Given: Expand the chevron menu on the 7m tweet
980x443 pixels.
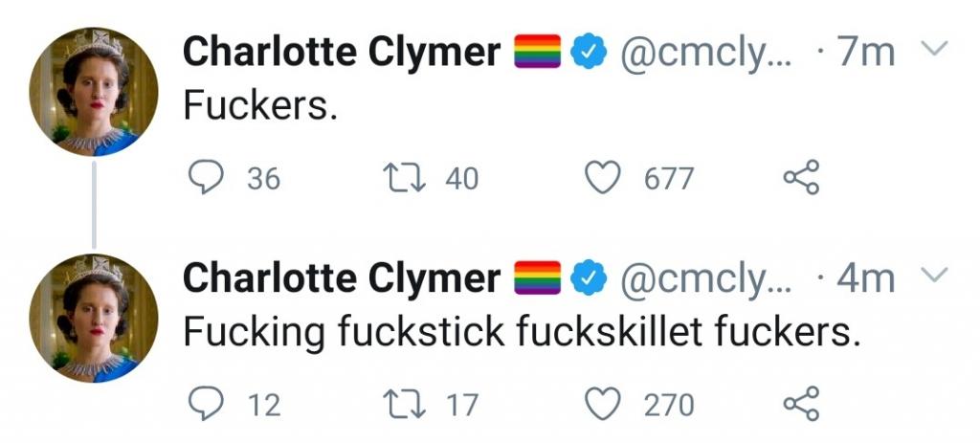Looking at the screenshot, I should (935, 48).
